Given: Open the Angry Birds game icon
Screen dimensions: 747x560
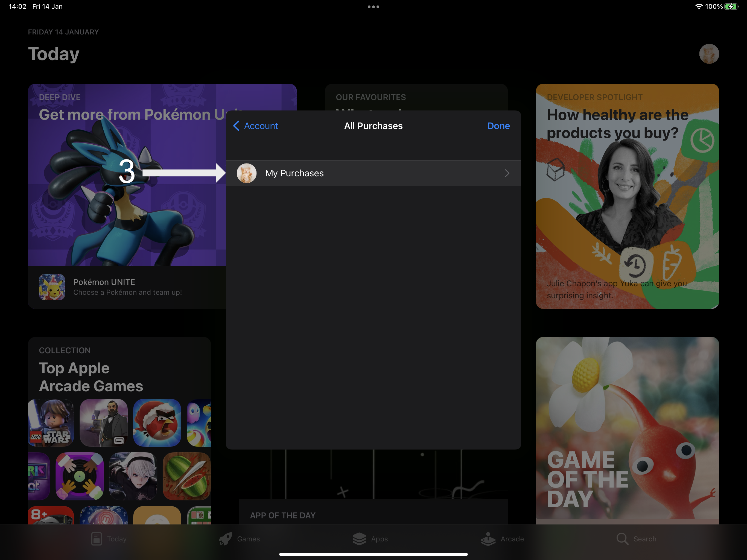Looking at the screenshot, I should click(157, 422).
